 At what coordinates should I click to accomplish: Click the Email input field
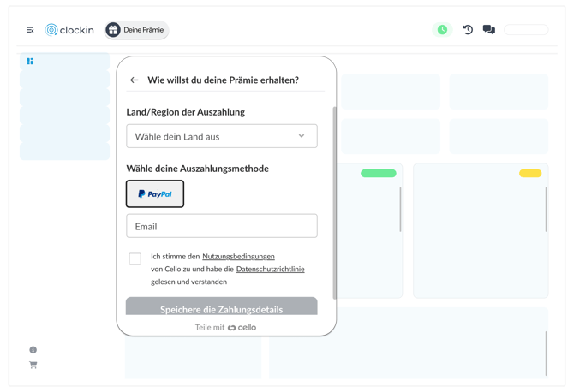(x=221, y=227)
